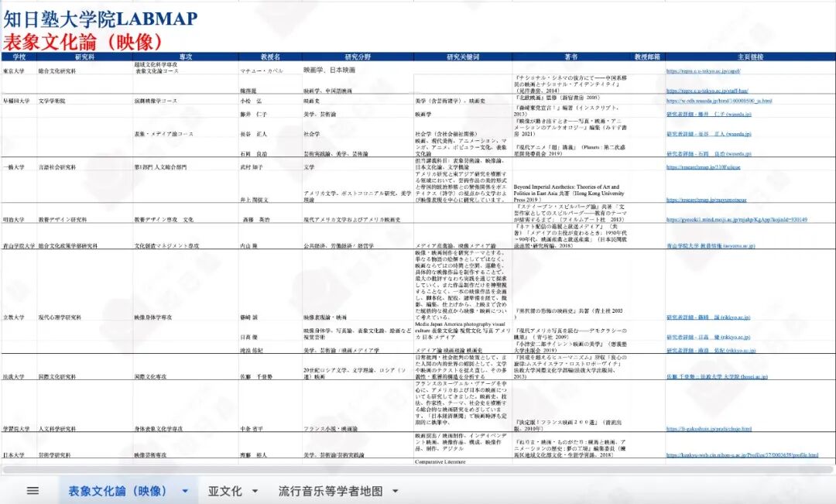
Task: Open the w-rdb.waseda.jp html link
Action: pos(718,101)
